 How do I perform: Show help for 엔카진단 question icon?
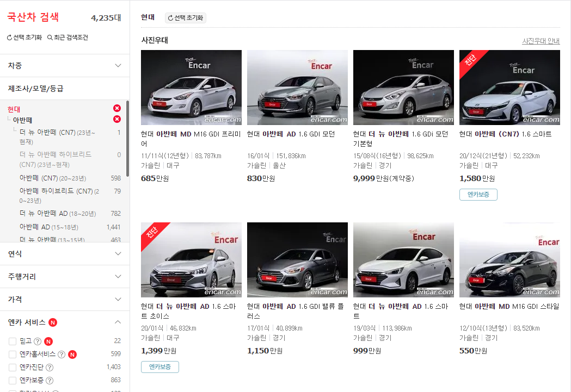(50, 368)
